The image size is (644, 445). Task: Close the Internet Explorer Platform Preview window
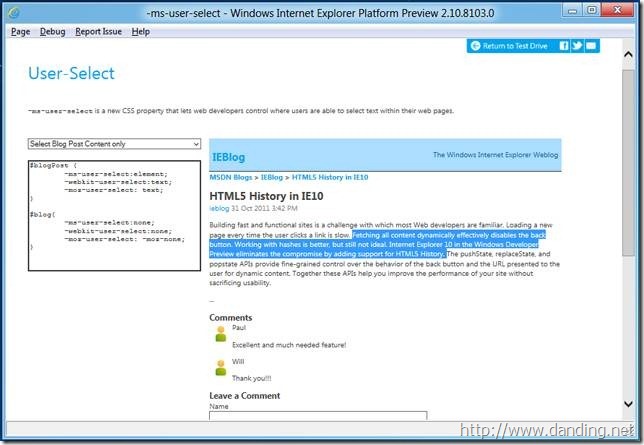click(617, 10)
